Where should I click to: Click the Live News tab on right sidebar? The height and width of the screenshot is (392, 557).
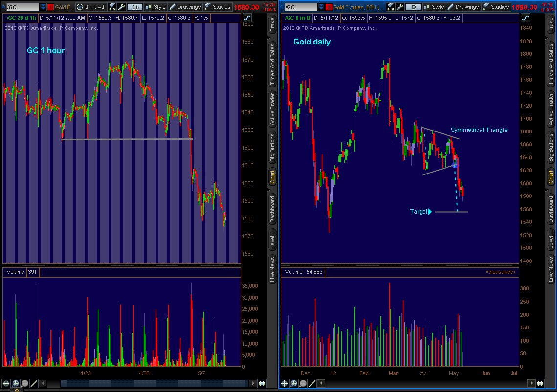(x=551, y=269)
